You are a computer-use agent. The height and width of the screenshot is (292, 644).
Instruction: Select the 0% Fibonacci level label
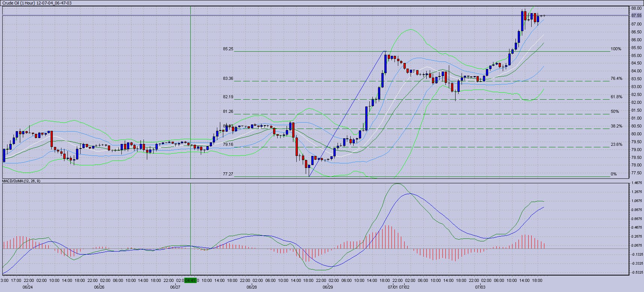pos(614,174)
